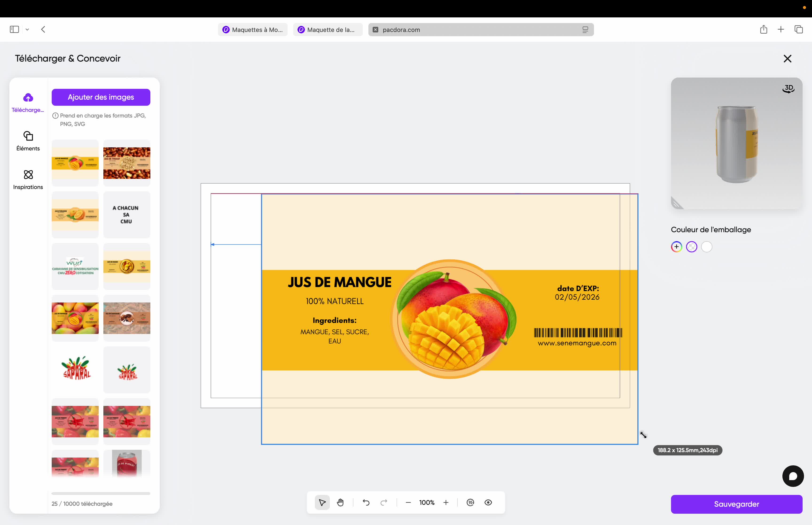
Task: Click the Sauvegarder button
Action: tap(736, 504)
